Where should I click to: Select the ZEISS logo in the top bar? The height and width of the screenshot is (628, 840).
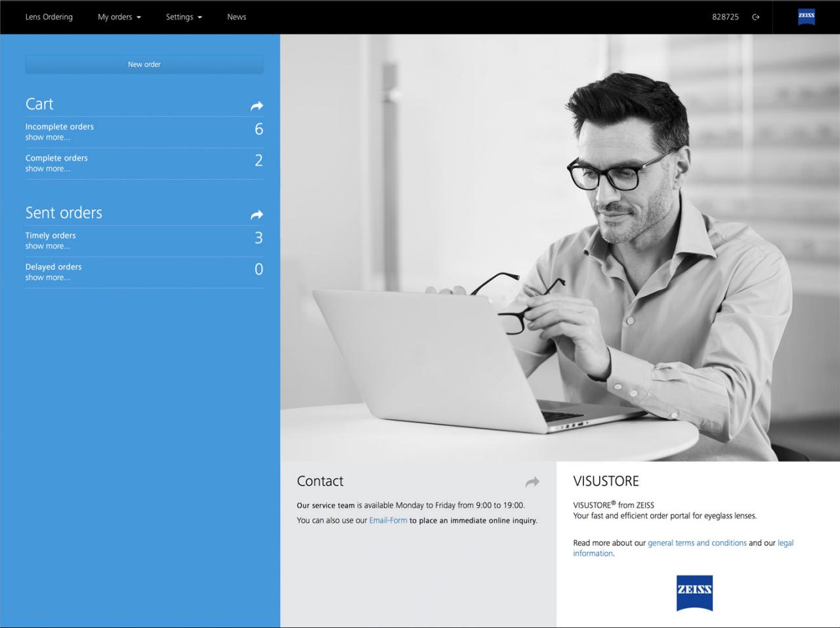805,17
